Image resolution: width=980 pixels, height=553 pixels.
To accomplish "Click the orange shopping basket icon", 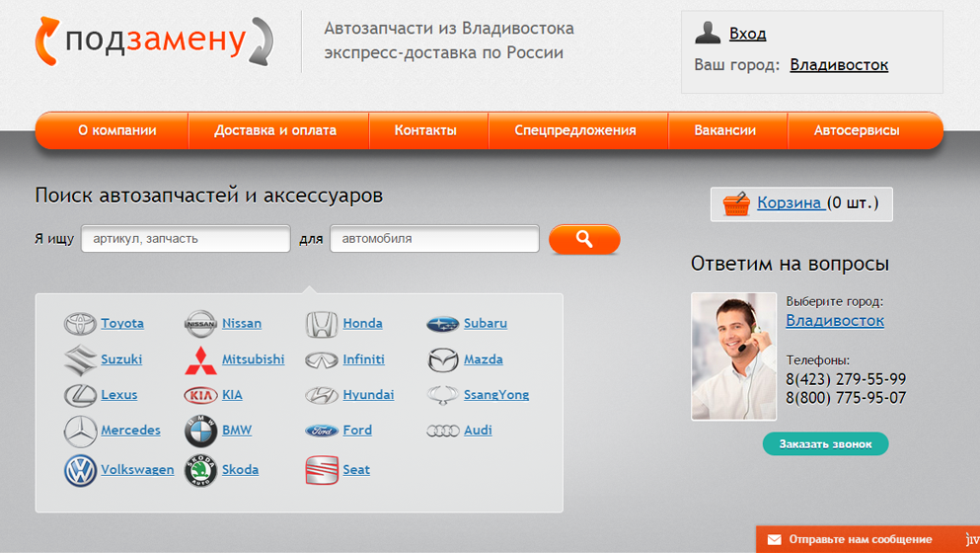I will click(x=735, y=204).
